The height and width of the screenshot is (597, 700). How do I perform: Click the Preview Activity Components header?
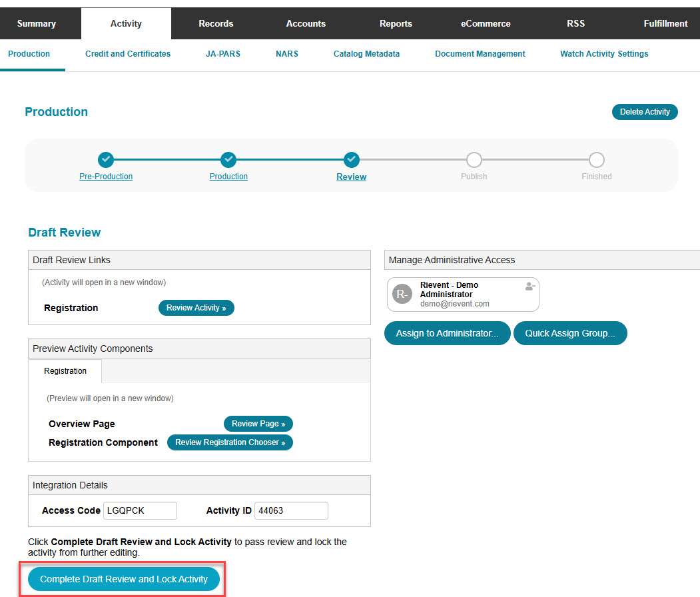(199, 348)
